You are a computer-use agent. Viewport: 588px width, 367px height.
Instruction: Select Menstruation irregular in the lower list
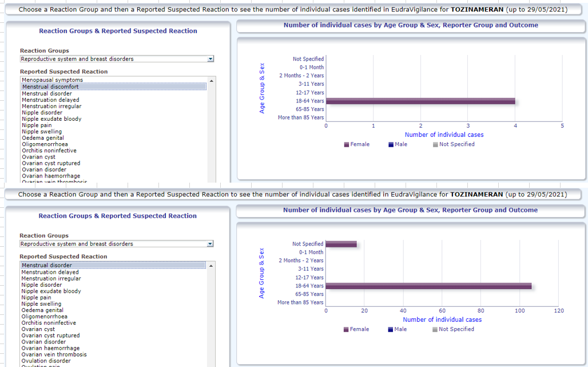click(x=51, y=278)
